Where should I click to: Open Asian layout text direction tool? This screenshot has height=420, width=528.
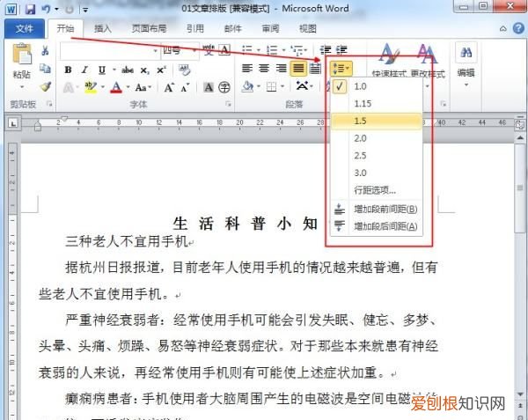[x=304, y=86]
